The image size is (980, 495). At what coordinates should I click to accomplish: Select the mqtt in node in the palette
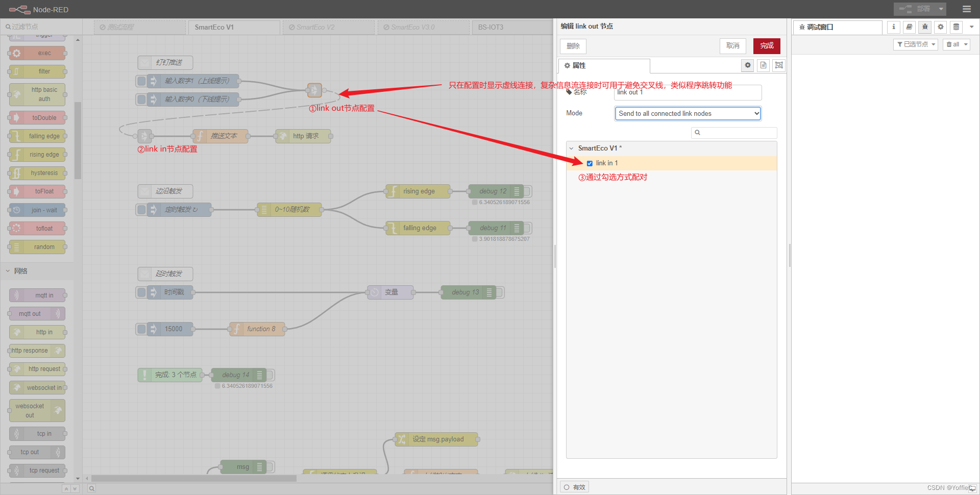37,295
